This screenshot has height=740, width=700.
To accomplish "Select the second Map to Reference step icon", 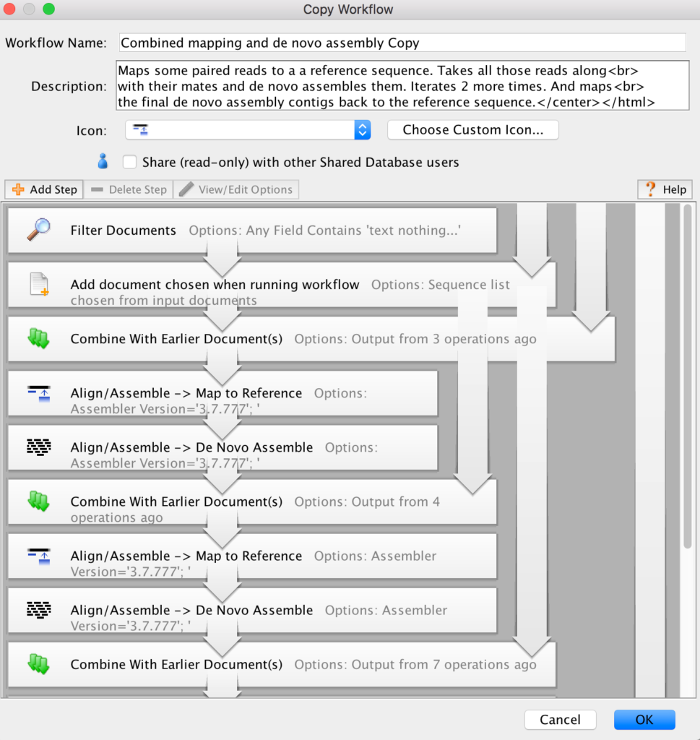I will point(38,555).
